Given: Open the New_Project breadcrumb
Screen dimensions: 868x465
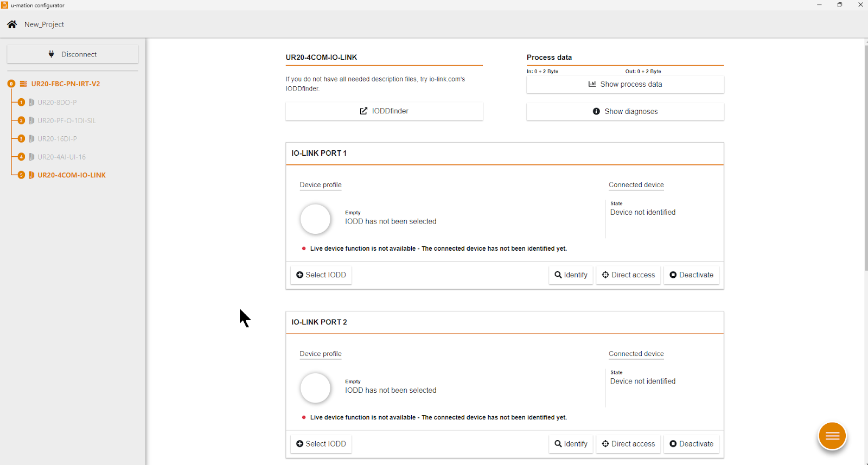Looking at the screenshot, I should pos(44,24).
